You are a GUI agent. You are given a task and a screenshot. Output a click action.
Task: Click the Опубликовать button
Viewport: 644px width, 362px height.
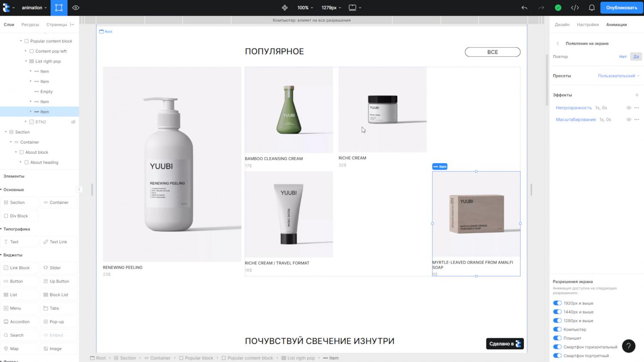coord(621,8)
